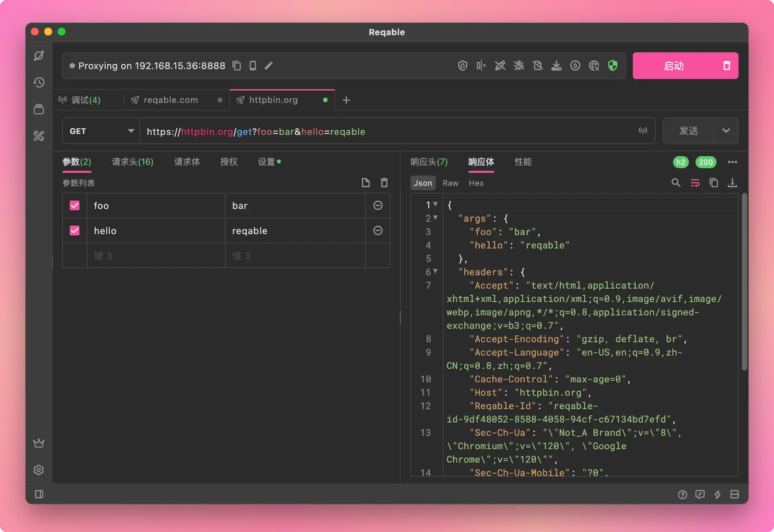Switch to the reqable.com tab
Screen dimensions: 774x532
(x=176, y=100)
